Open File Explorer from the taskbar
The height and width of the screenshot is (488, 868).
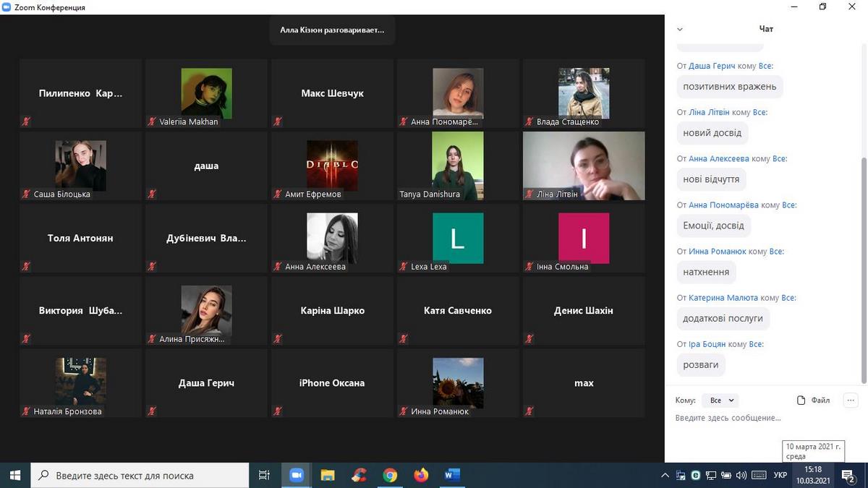328,475
